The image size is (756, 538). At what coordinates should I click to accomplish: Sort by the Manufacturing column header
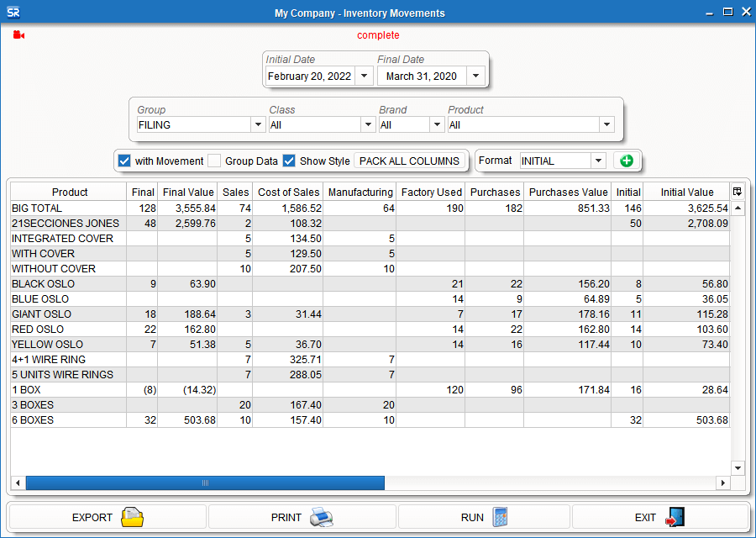coord(360,192)
